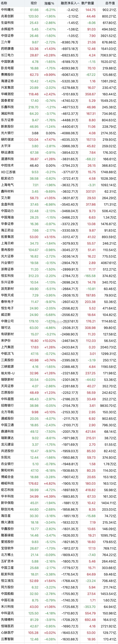Select XD江苏银 in the list

tap(8, 172)
